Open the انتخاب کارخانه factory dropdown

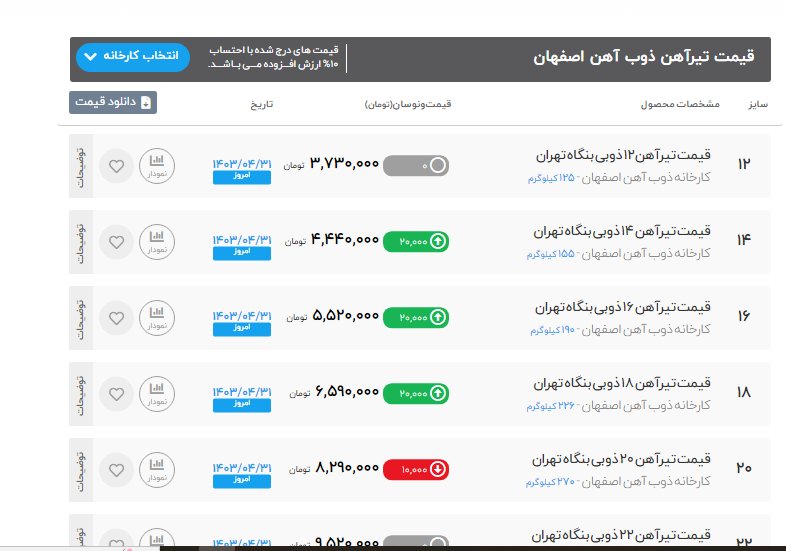click(x=132, y=56)
